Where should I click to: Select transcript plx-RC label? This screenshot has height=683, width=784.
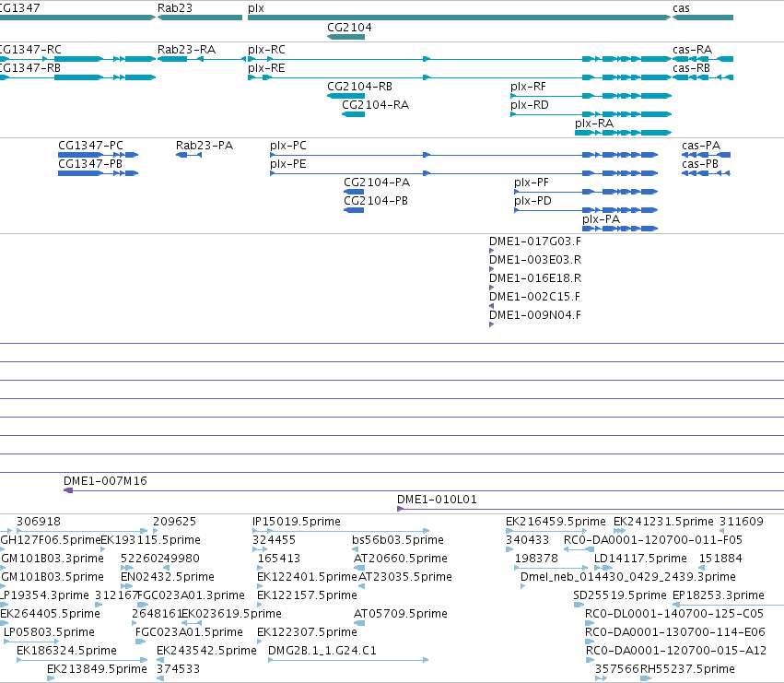[266, 50]
